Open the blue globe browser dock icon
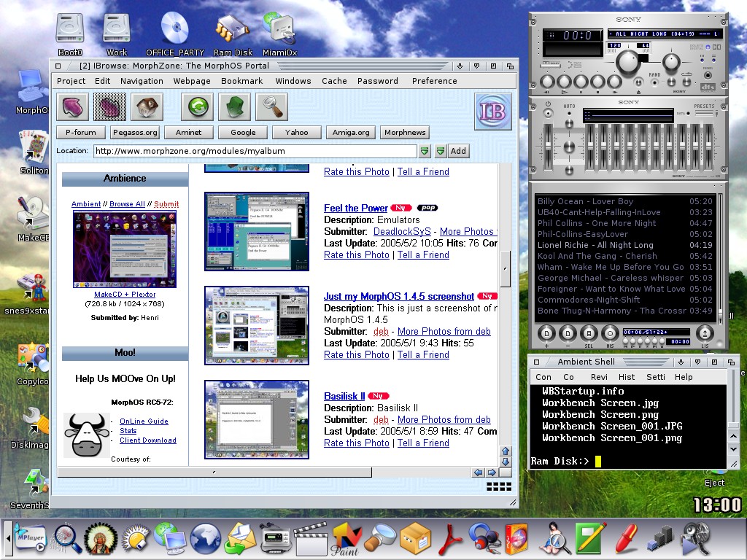Screen dimensions: 747x560 coord(205,539)
